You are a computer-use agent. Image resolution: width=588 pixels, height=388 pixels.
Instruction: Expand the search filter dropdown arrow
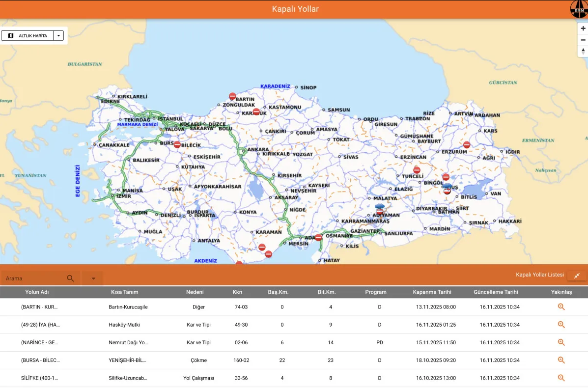tap(93, 278)
